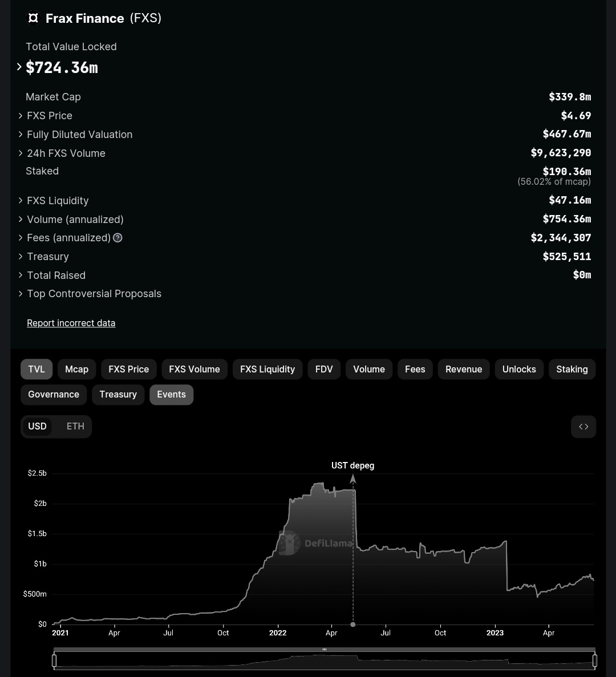The width and height of the screenshot is (616, 677).
Task: Toggle the FXS Price chart series
Action: (x=129, y=369)
